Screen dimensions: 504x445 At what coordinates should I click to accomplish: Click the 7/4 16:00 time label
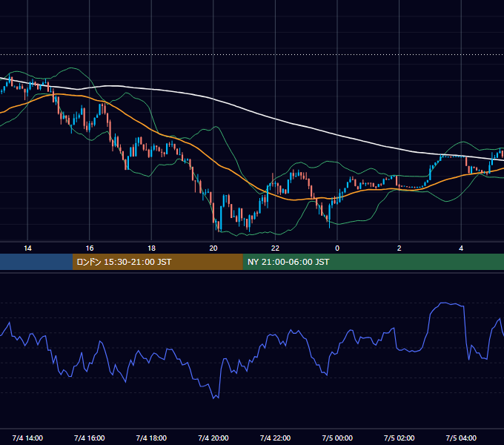pyautogui.click(x=90, y=438)
